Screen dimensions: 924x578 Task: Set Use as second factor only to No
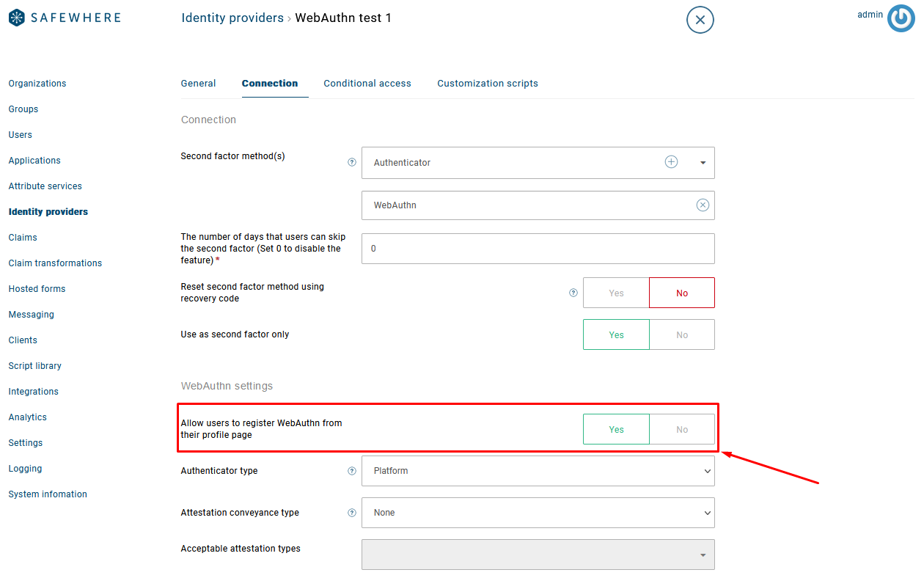[x=682, y=334]
